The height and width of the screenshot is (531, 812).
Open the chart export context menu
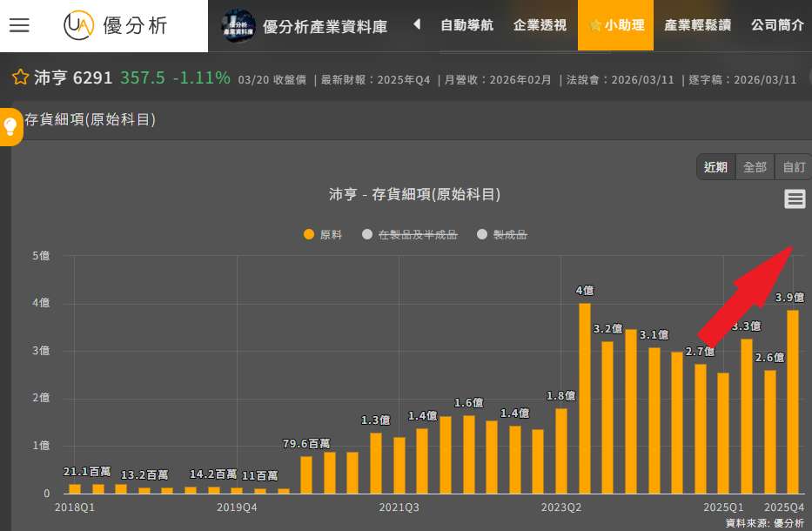point(794,199)
